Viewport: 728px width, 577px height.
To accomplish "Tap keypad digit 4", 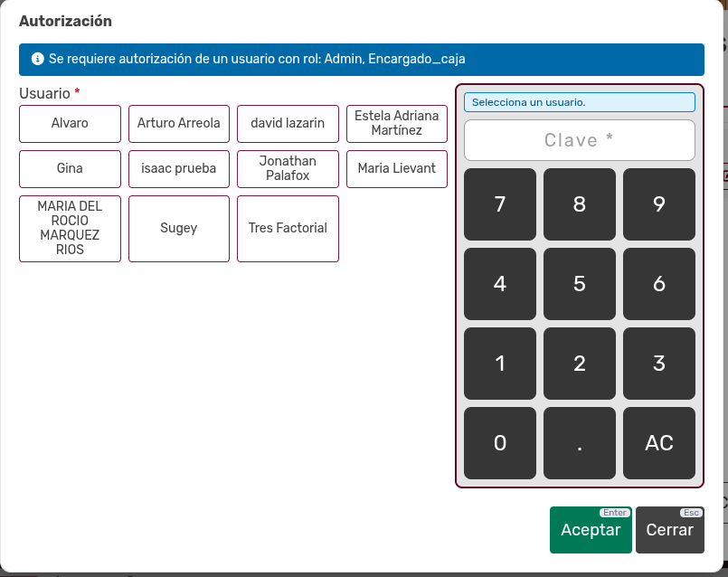I will (500, 284).
